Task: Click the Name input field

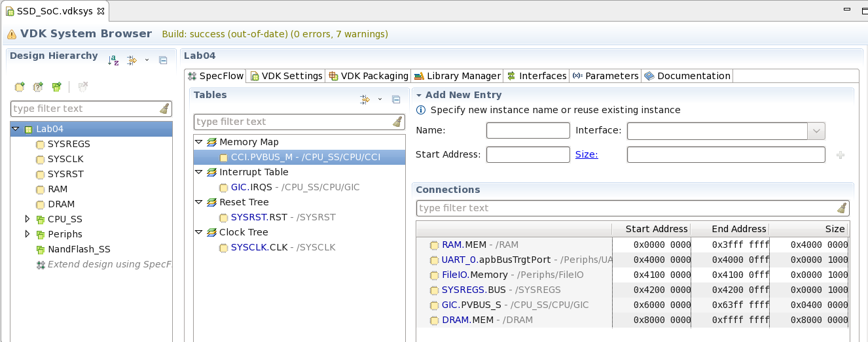Action: 528,131
